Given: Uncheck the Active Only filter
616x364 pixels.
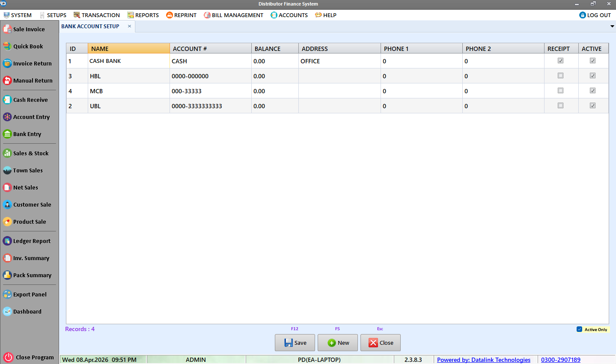Looking at the screenshot, I should click(x=579, y=329).
